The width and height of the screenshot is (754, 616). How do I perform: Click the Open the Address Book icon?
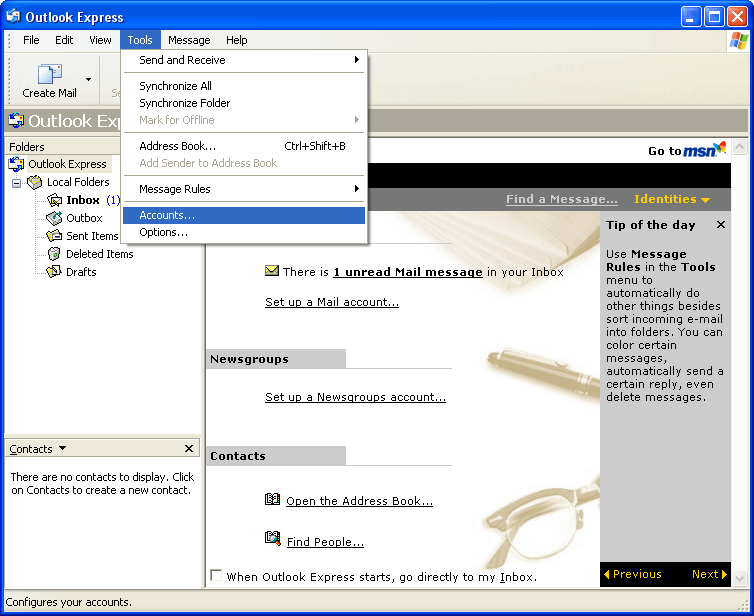pos(272,500)
